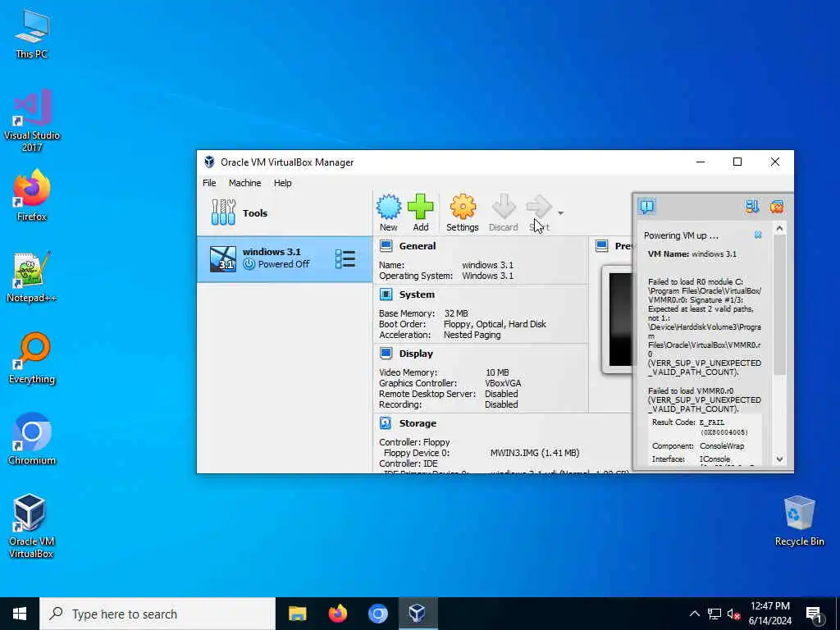Click the System section chip icon
The image size is (840, 630).
point(386,294)
